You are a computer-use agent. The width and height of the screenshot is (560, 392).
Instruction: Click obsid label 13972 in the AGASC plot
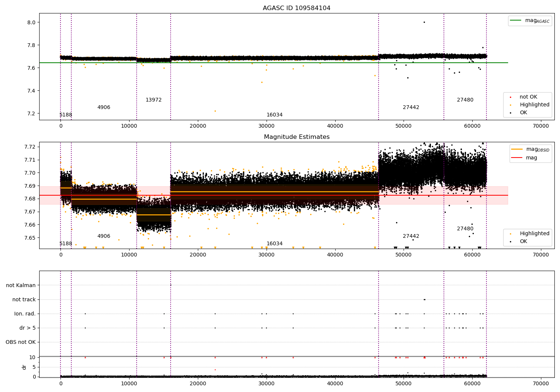click(x=153, y=100)
